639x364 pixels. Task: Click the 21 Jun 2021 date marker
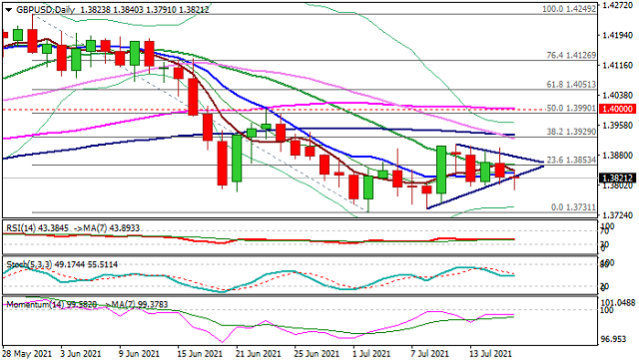tap(258, 354)
